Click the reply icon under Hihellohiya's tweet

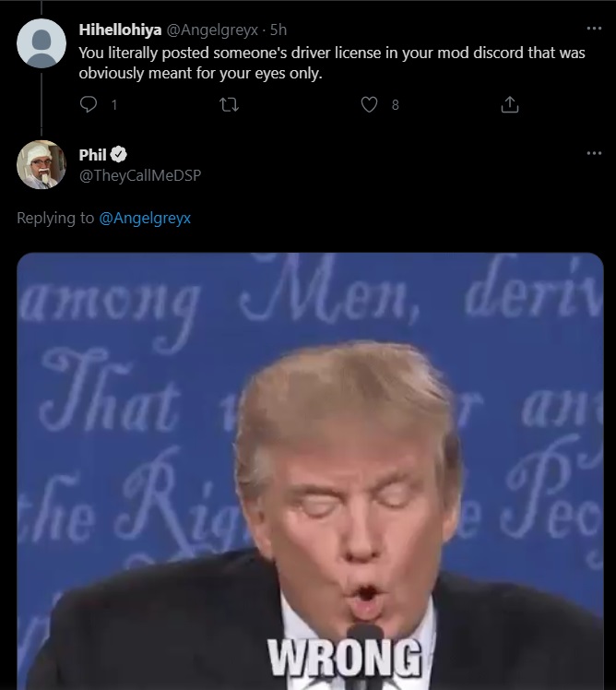(89, 104)
